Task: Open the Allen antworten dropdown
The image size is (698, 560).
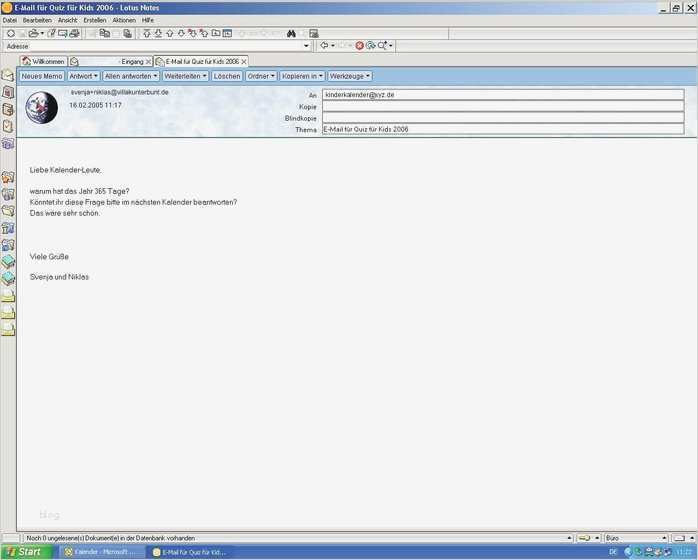Action: pos(131,76)
